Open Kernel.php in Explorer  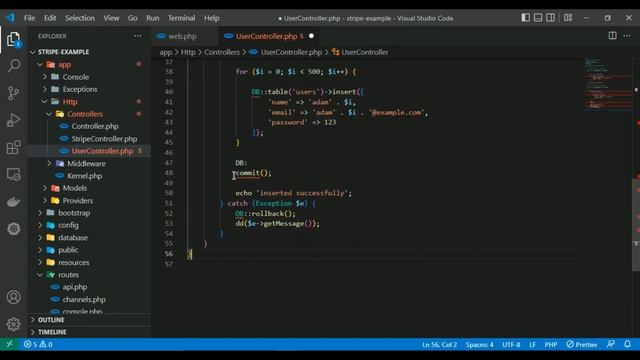click(x=90, y=176)
